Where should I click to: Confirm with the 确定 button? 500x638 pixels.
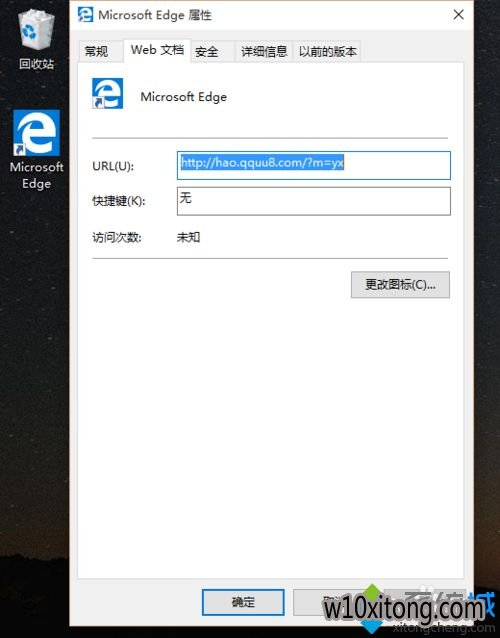243,602
